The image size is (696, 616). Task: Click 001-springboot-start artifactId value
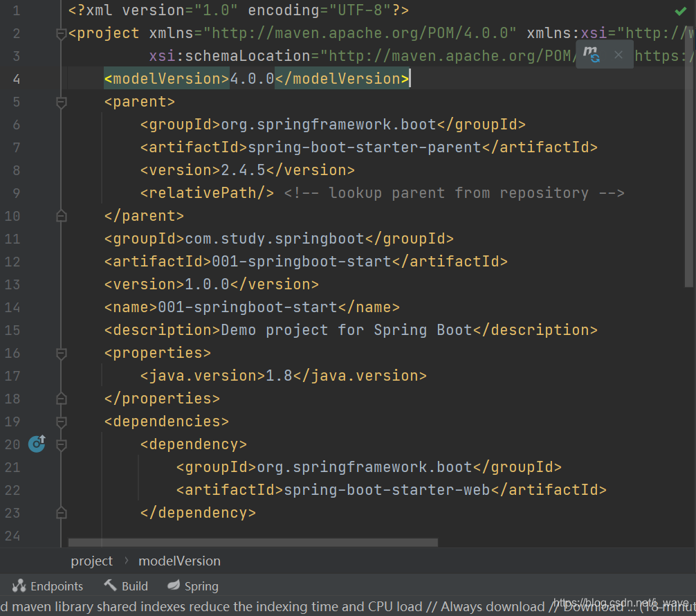click(x=302, y=262)
